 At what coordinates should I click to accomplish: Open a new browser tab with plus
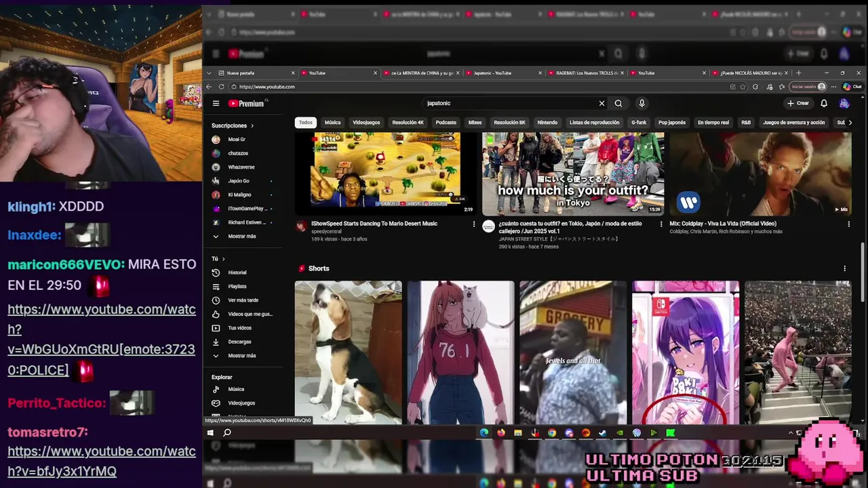798,73
